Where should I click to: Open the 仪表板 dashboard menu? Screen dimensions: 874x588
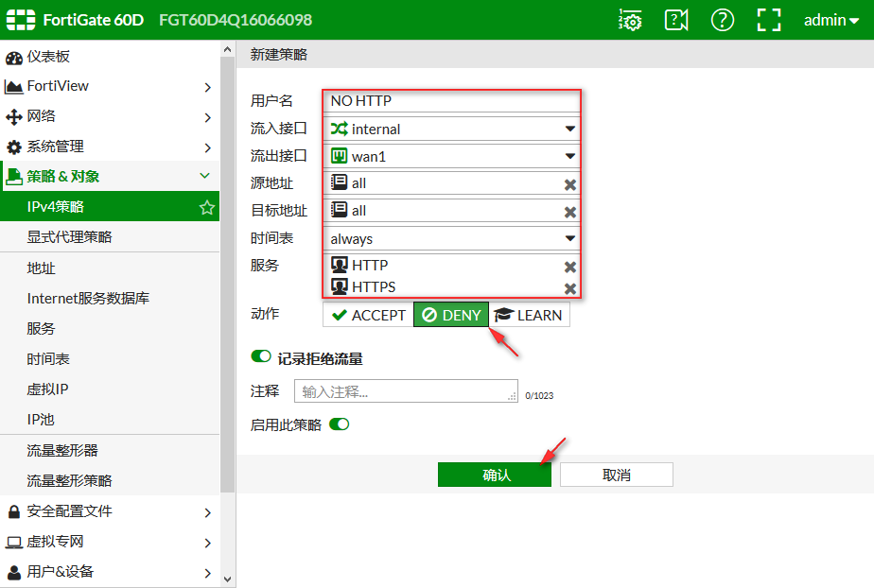[x=110, y=56]
